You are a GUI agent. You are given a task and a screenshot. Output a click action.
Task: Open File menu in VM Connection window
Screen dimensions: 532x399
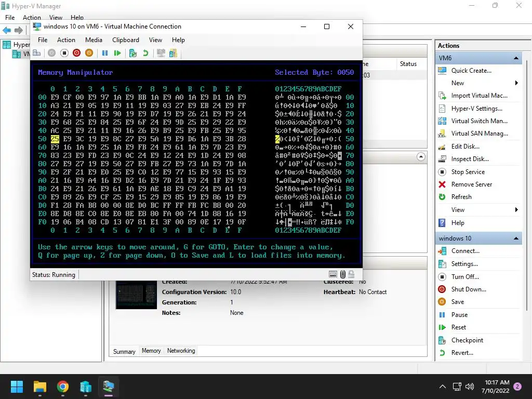pyautogui.click(x=43, y=40)
